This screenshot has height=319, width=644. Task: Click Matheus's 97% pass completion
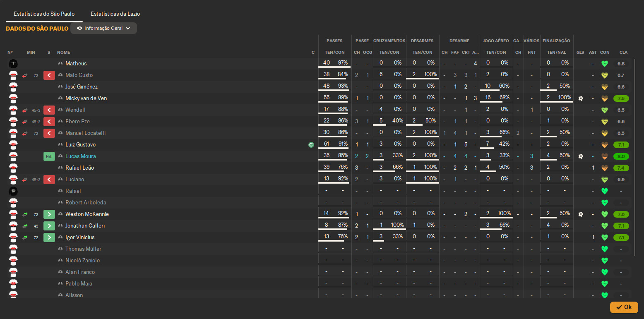(x=343, y=63)
